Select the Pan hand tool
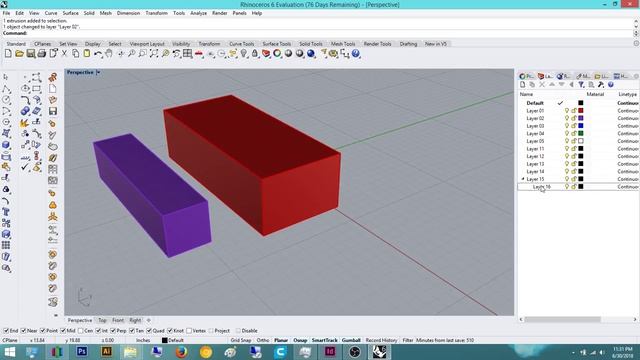The image size is (640, 360). coord(109,53)
